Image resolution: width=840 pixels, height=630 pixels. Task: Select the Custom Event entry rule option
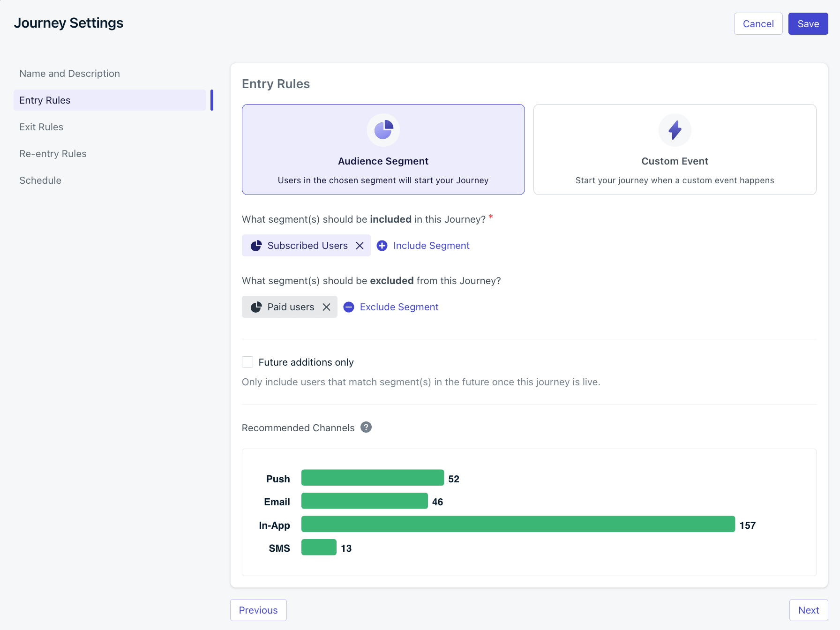click(675, 150)
